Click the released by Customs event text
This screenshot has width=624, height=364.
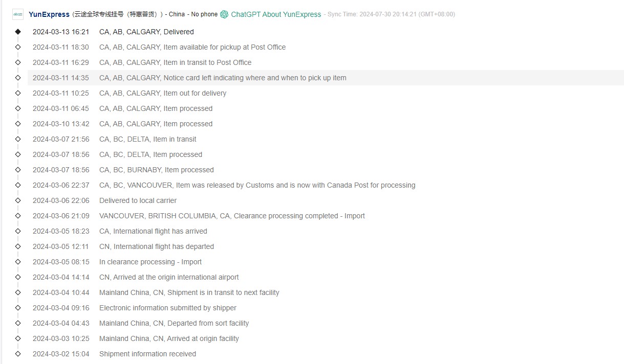coord(257,185)
